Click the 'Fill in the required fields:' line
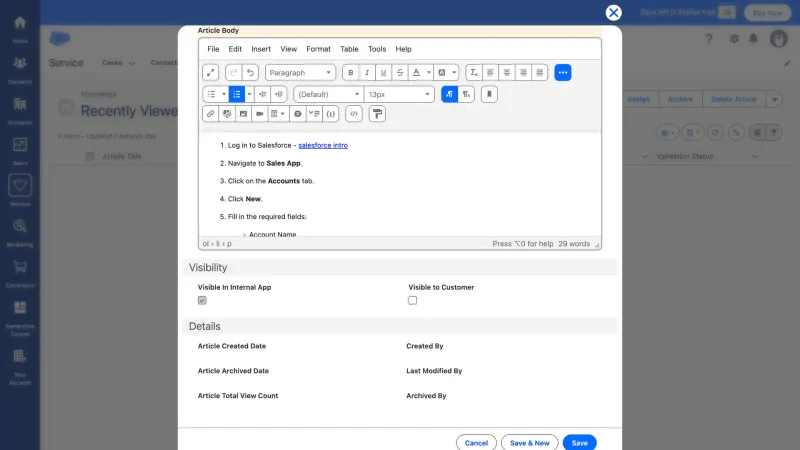Viewport: 800px width, 450px height. point(267,217)
